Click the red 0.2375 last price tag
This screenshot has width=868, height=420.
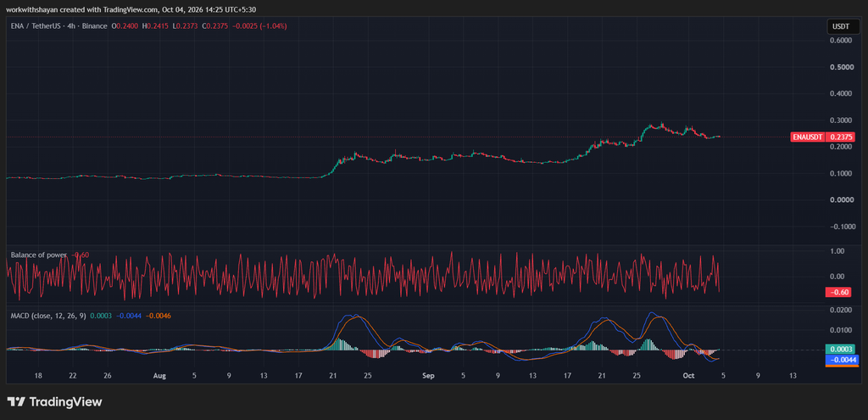click(x=842, y=137)
